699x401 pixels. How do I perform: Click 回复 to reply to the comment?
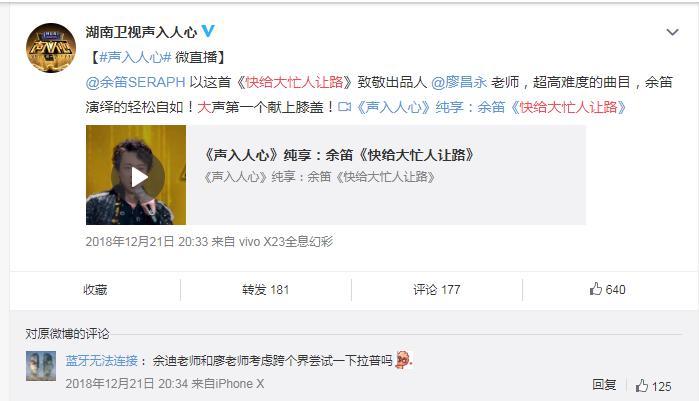tap(604, 385)
